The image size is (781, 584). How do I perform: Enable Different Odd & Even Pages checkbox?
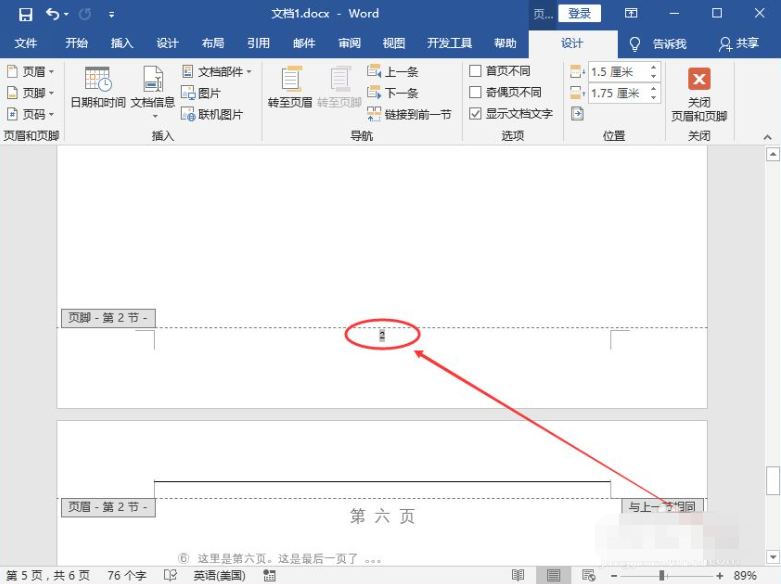(x=476, y=93)
